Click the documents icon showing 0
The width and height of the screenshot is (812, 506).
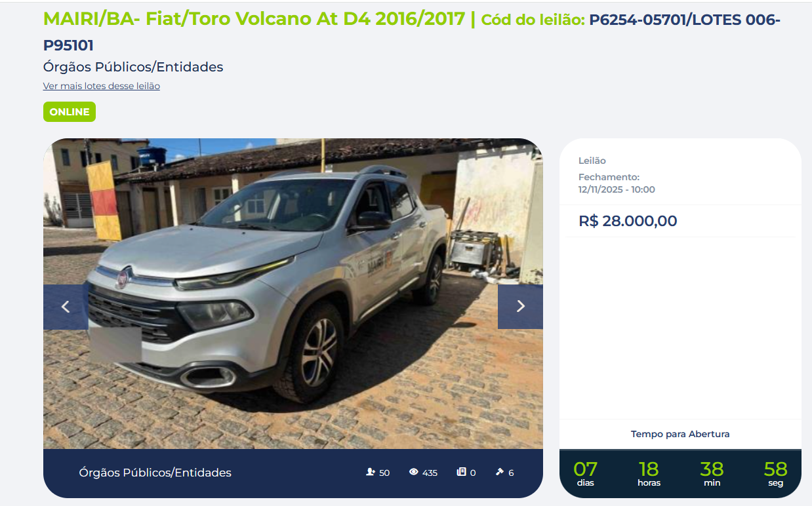[x=461, y=472]
